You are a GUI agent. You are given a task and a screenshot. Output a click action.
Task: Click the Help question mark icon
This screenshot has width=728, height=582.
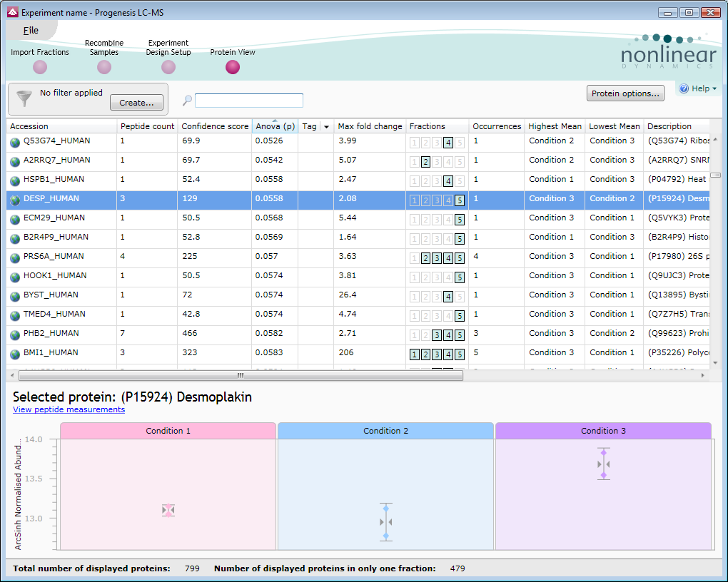tap(684, 88)
